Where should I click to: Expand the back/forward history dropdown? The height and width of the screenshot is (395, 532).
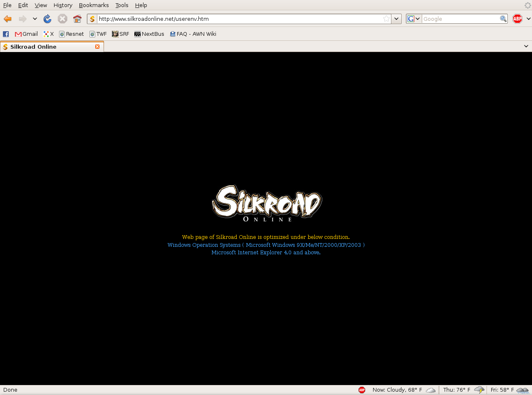click(35, 19)
